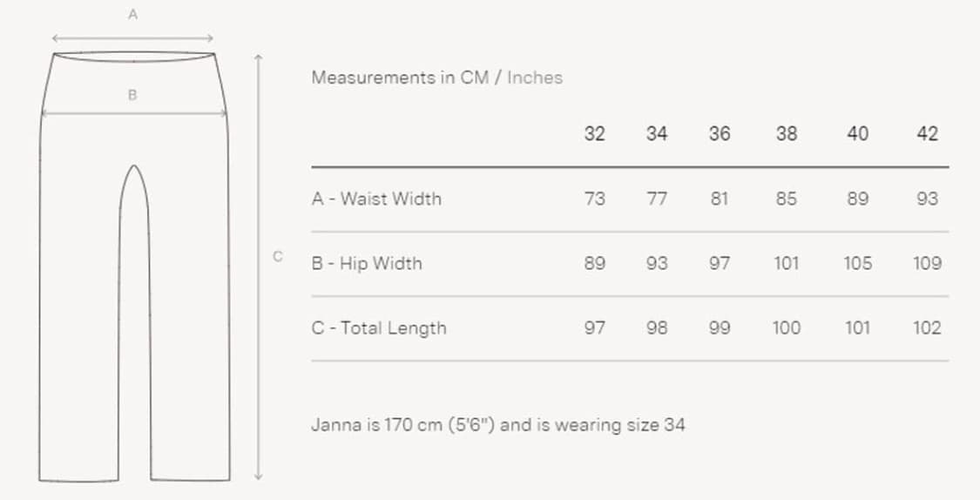Click the total length value 100 for size 38
Viewport: 980px width, 500px height.
(786, 328)
